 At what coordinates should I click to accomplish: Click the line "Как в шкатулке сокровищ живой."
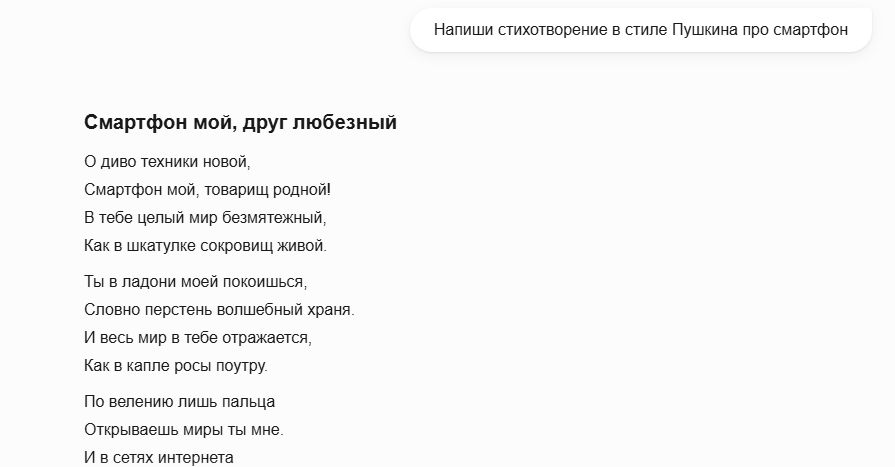205,244
